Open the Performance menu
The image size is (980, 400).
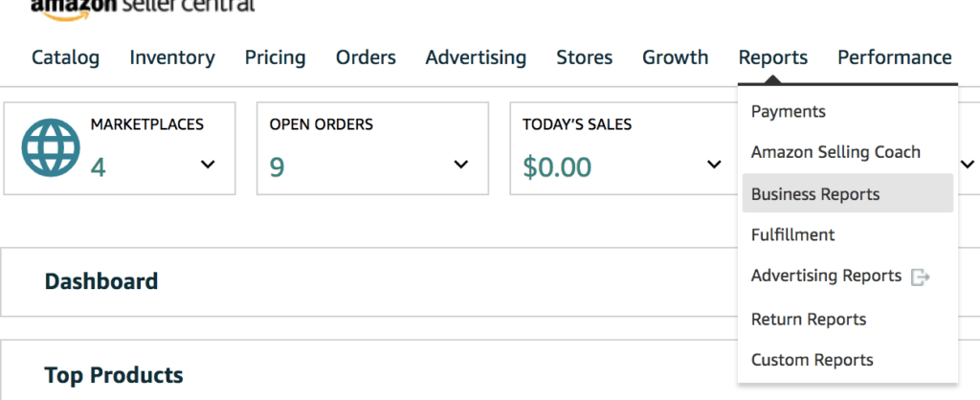[894, 57]
